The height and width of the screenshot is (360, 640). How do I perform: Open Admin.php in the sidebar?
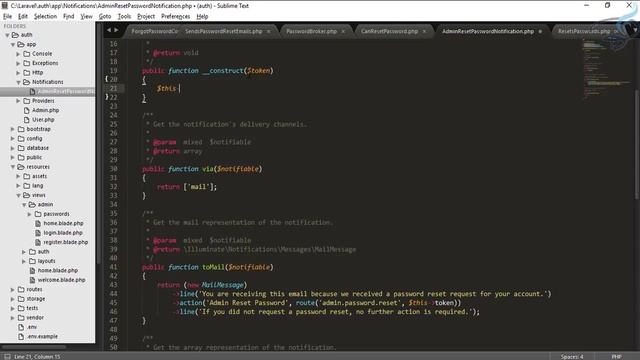point(45,110)
